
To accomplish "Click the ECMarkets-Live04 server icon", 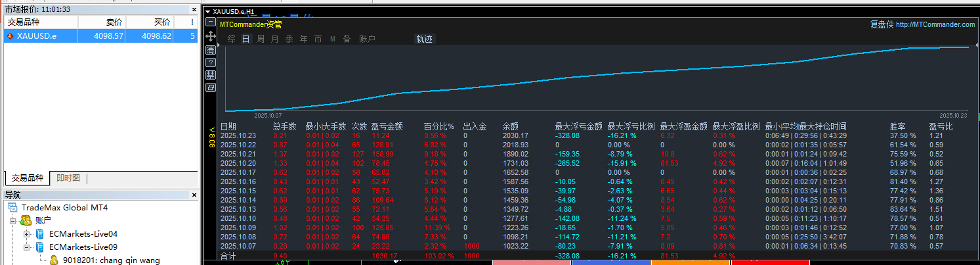I will pos(39,233).
